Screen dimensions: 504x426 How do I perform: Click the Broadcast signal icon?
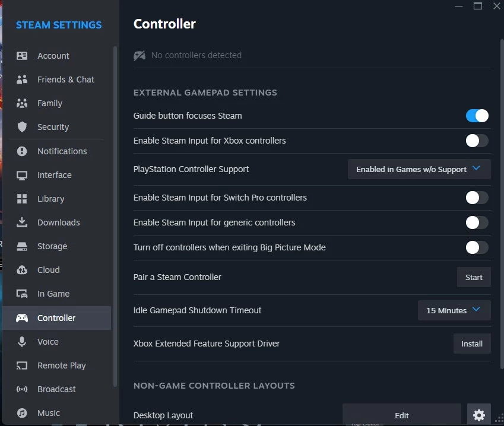(22, 389)
